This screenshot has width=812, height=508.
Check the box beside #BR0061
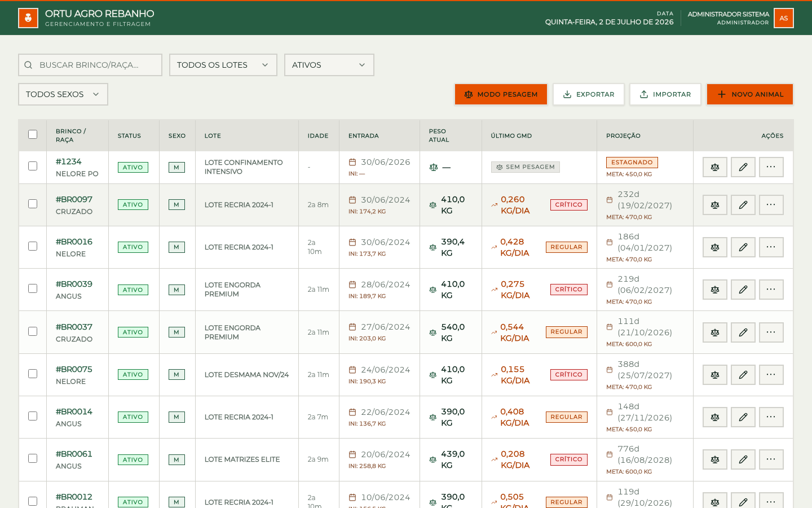click(x=33, y=458)
